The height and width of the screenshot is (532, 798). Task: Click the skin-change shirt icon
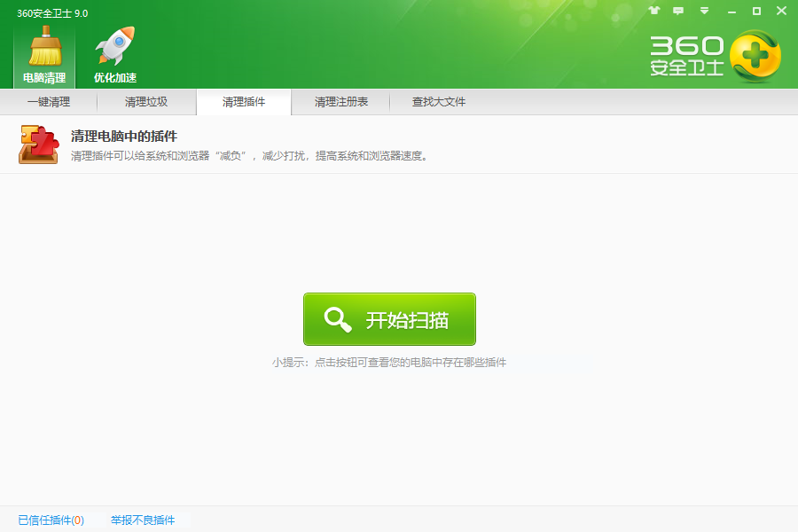(x=654, y=10)
